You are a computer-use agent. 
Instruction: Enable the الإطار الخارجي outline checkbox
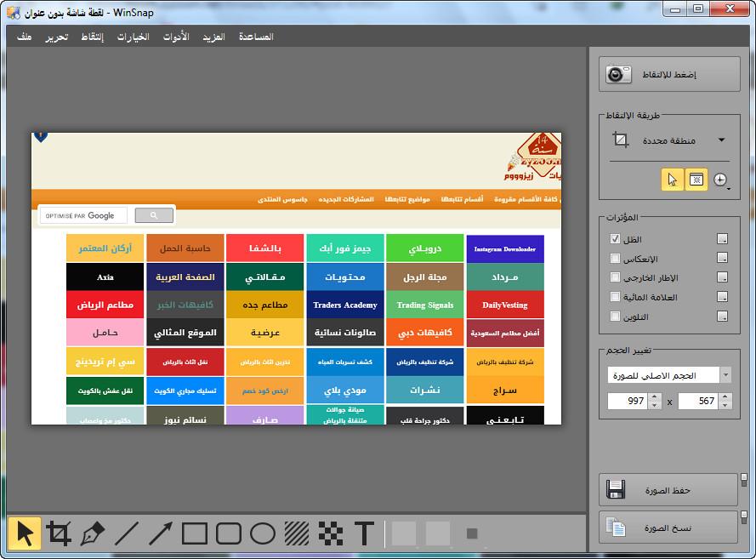[x=615, y=277]
